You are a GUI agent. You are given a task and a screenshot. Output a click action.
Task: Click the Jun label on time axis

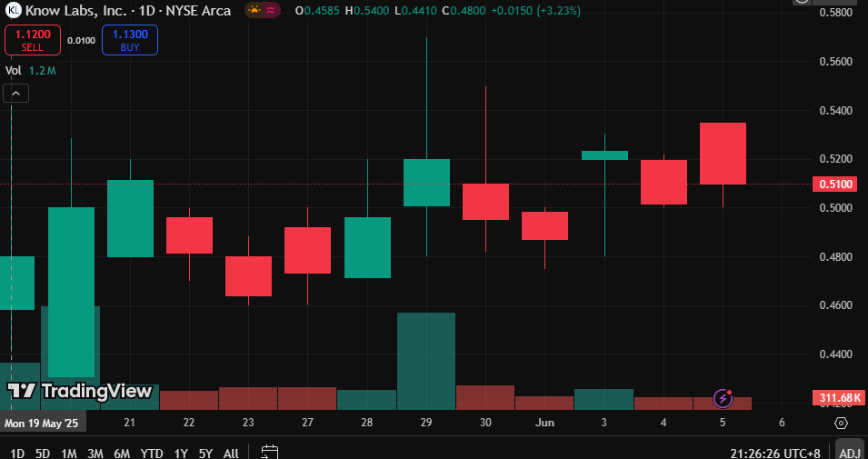[544, 423]
